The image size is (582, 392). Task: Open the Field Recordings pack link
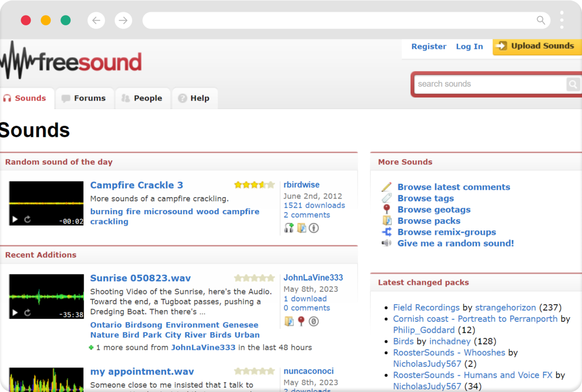click(426, 307)
